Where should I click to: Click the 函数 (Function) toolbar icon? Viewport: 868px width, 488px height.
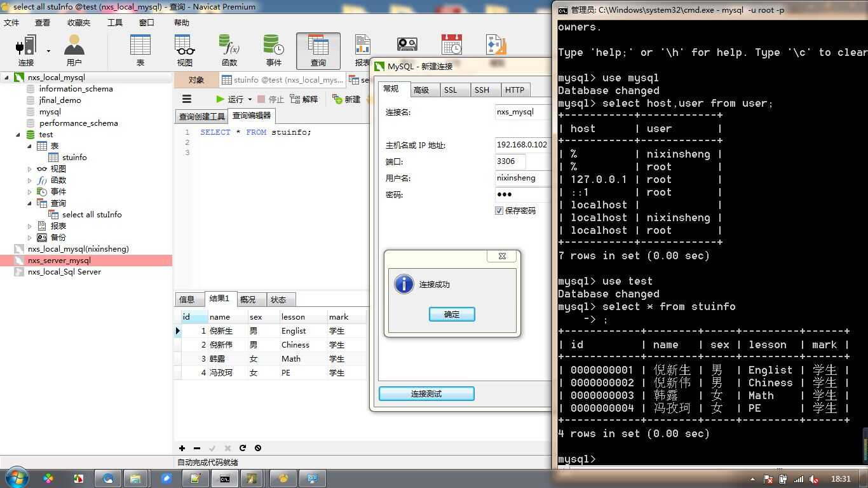229,51
